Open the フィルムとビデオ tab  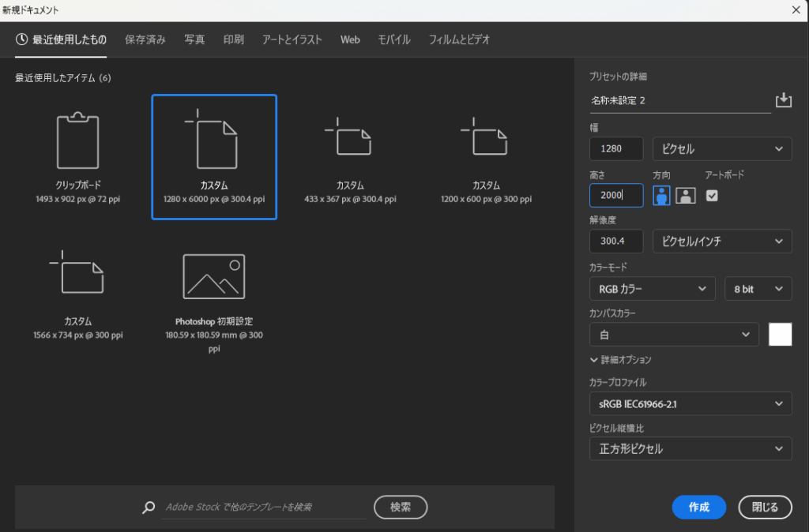point(459,39)
